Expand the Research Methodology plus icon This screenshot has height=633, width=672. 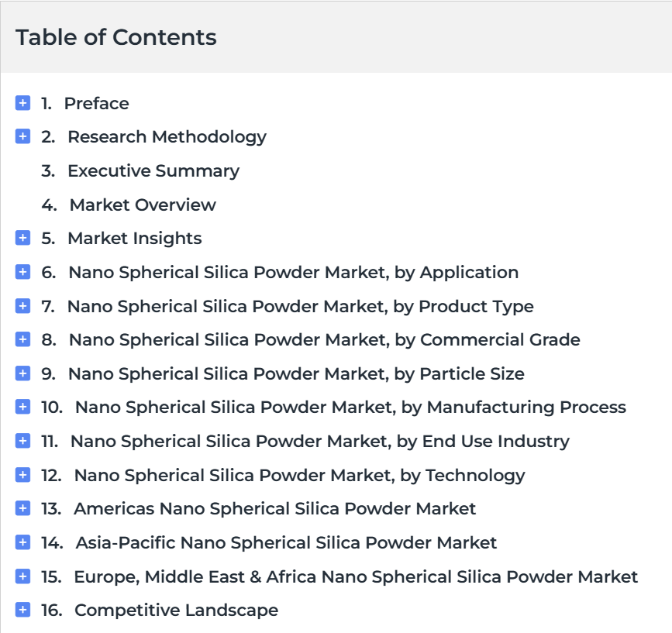pos(22,136)
